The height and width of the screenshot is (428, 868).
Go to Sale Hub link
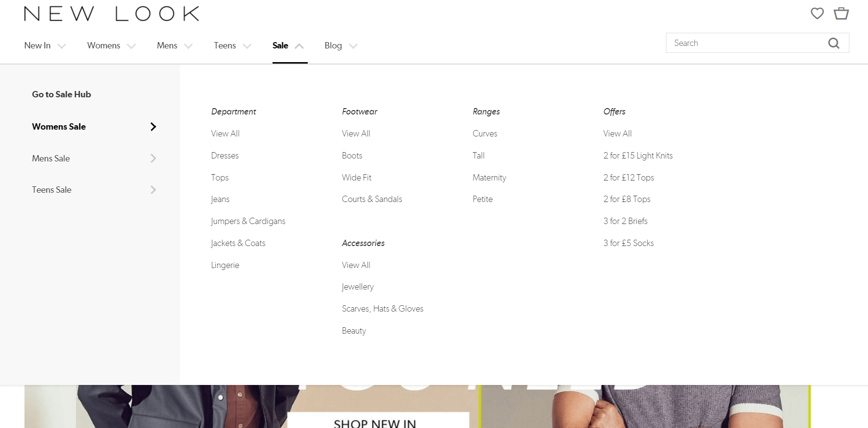tap(62, 94)
